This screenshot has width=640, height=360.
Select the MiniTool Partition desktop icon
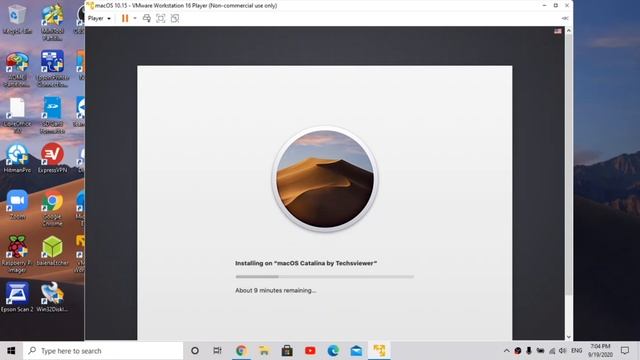point(52,23)
